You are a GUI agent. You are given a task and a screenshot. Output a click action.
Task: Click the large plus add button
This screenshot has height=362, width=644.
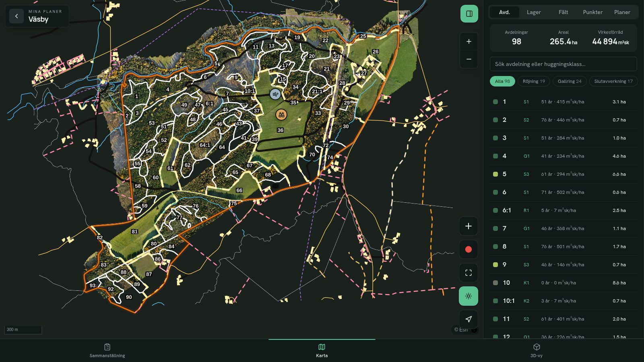click(x=469, y=226)
